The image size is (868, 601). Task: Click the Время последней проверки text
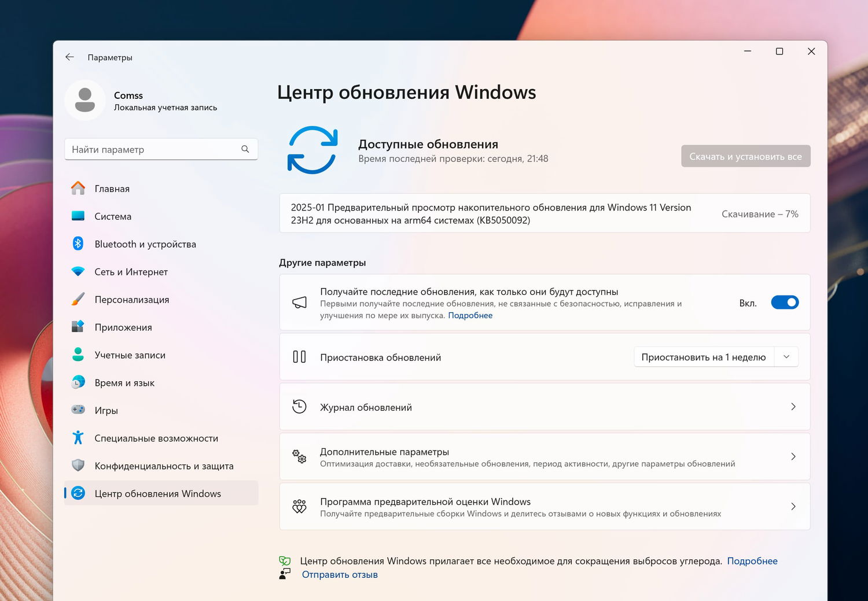pyautogui.click(x=453, y=158)
